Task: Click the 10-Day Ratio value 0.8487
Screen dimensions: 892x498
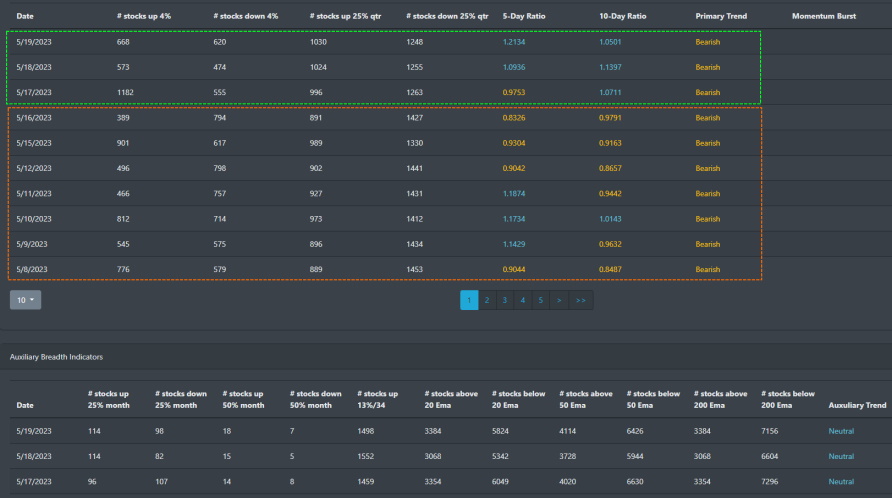Action: pos(610,269)
